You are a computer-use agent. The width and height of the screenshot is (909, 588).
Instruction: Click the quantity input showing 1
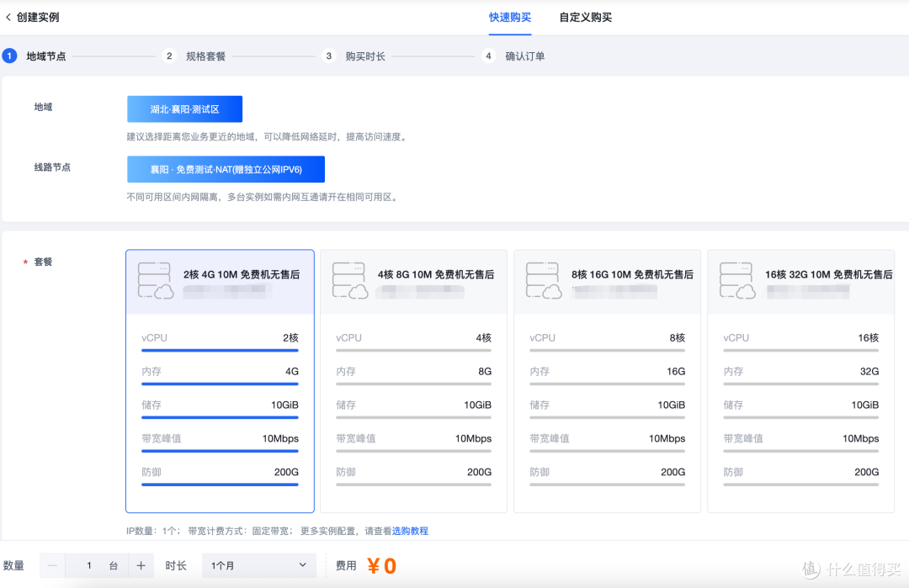[88, 565]
